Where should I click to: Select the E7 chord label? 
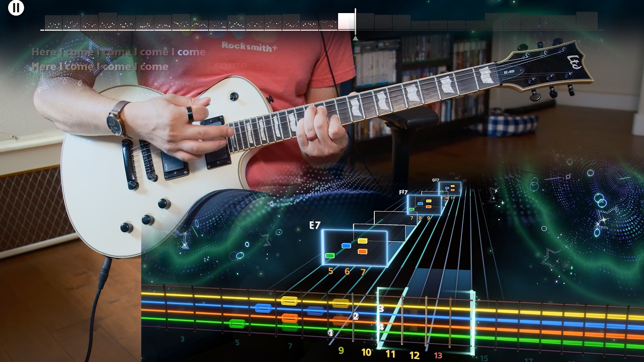(314, 226)
